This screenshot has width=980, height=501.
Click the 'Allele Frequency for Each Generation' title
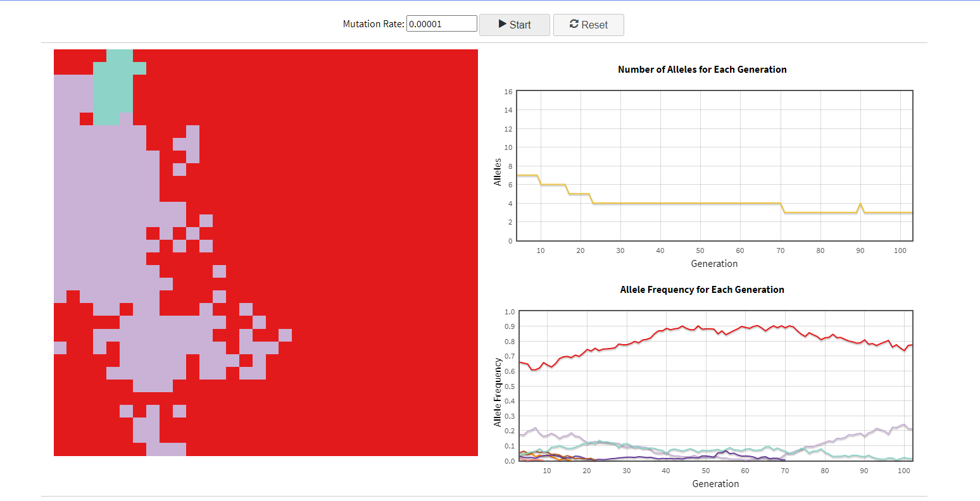pos(702,290)
